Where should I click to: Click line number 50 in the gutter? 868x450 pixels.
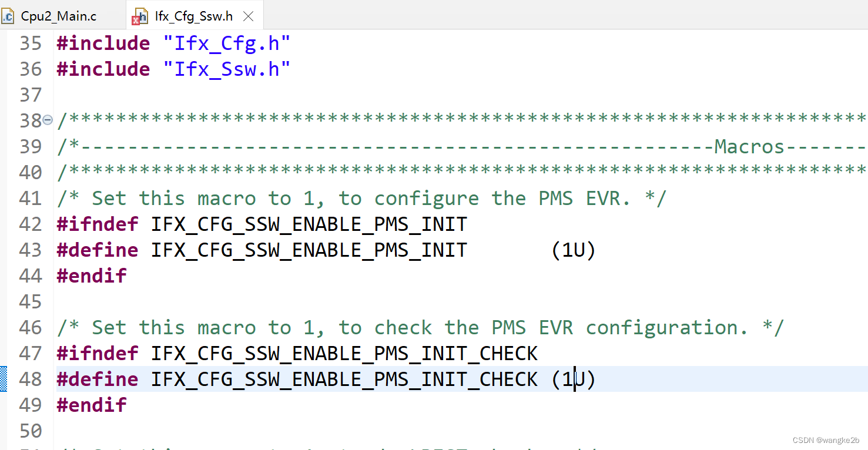(31, 431)
